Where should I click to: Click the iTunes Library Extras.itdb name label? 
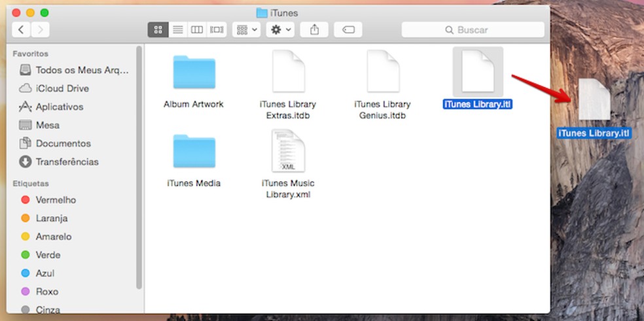[x=288, y=110]
